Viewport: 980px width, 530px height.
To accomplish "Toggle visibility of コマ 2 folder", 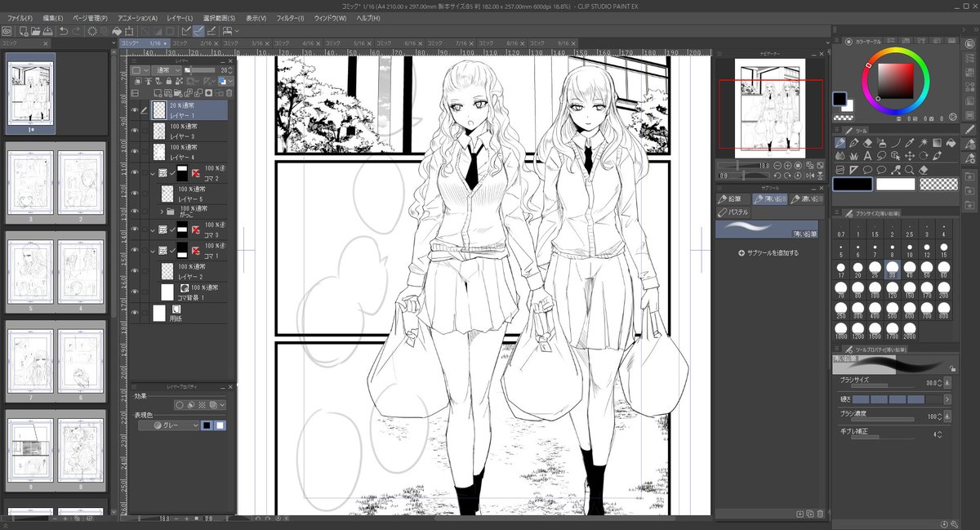I will click(x=135, y=173).
